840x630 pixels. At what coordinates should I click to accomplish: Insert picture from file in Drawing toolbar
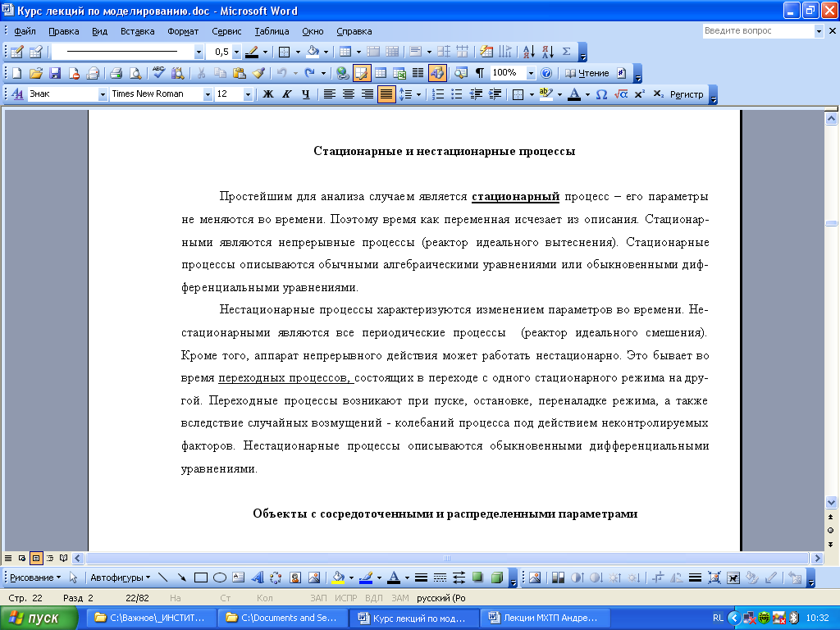tap(314, 577)
